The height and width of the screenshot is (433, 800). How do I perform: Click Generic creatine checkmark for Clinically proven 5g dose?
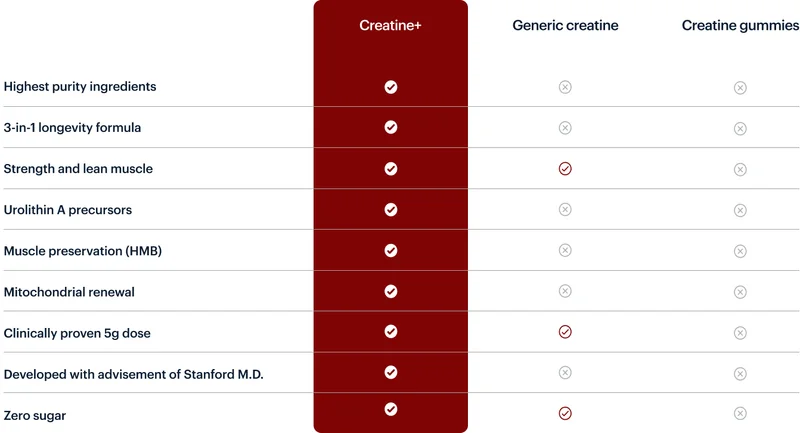565,332
